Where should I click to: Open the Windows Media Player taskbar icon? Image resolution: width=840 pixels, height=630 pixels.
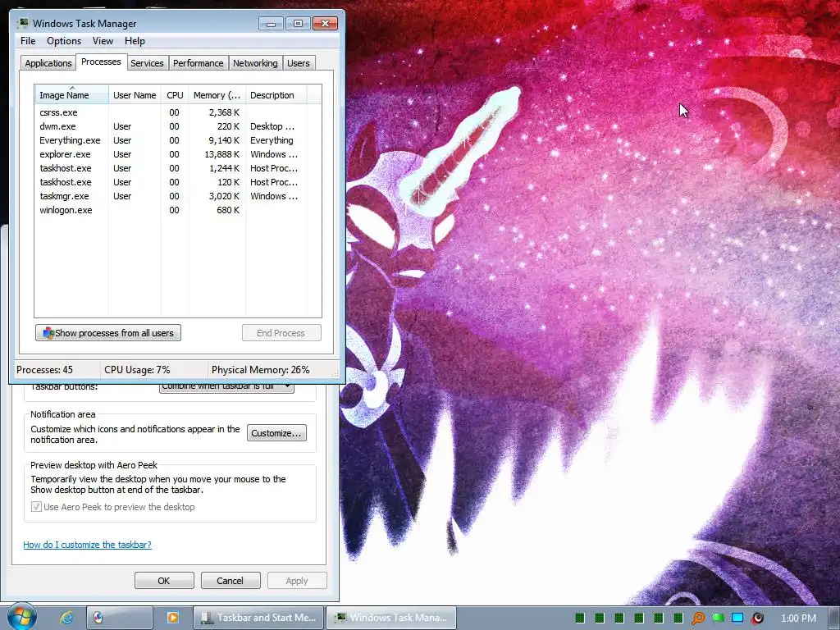point(173,618)
